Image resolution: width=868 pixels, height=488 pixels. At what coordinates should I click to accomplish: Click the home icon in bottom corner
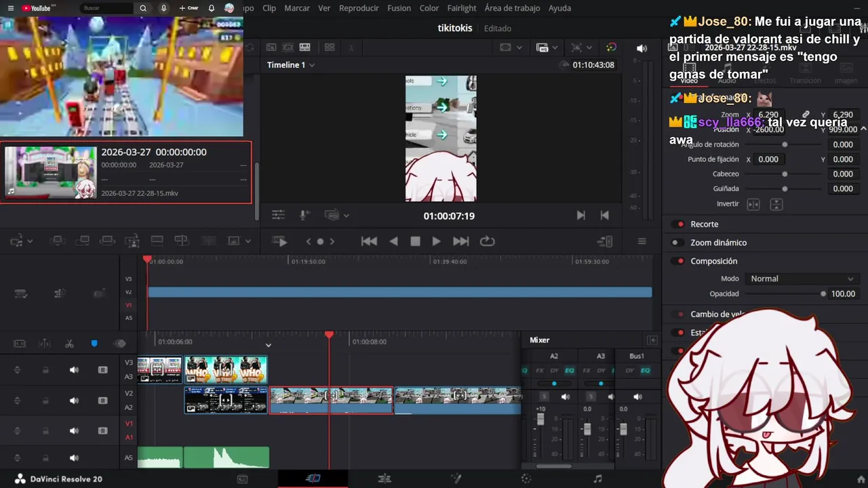pos(861,480)
